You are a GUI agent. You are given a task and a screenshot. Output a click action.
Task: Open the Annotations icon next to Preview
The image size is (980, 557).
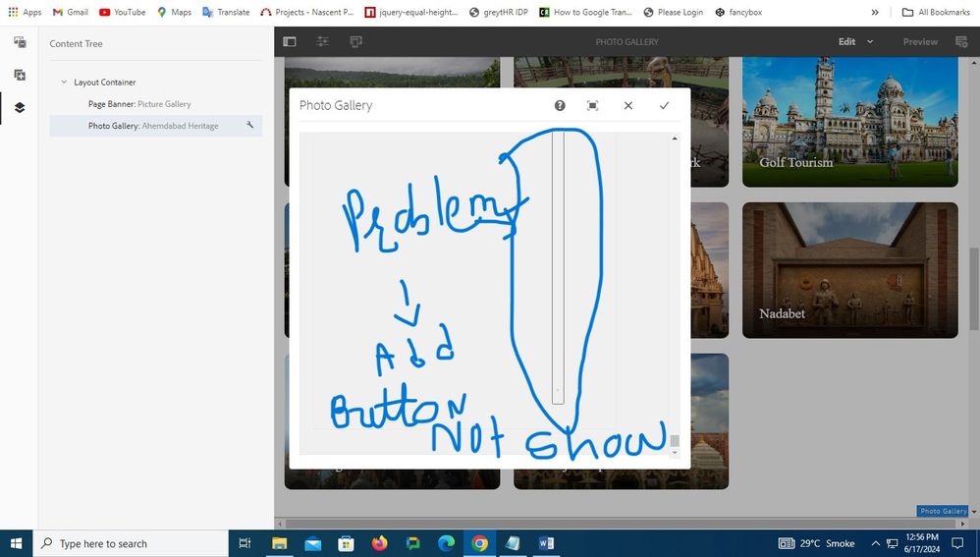coord(962,42)
